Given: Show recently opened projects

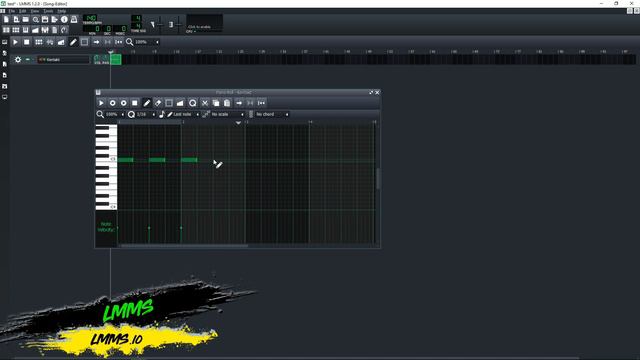Looking at the screenshot, I should coord(36,19).
